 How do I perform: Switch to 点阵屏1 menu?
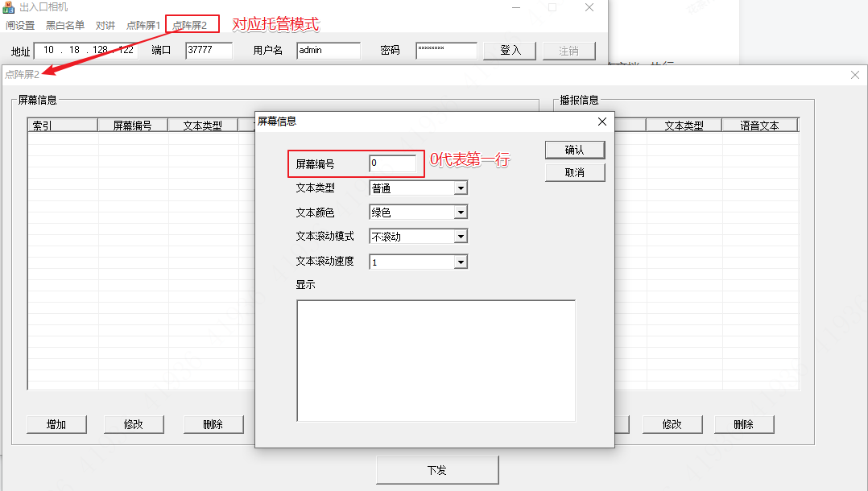(143, 26)
